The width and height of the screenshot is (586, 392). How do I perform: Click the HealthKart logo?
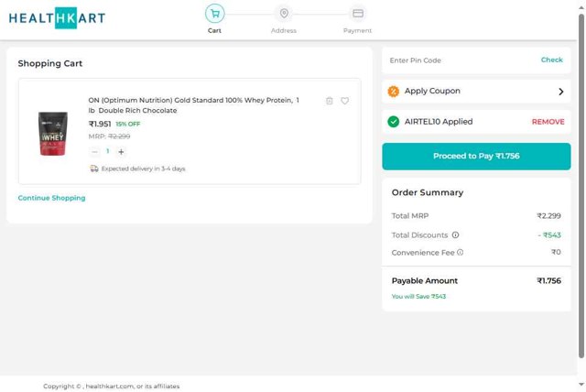(57, 18)
